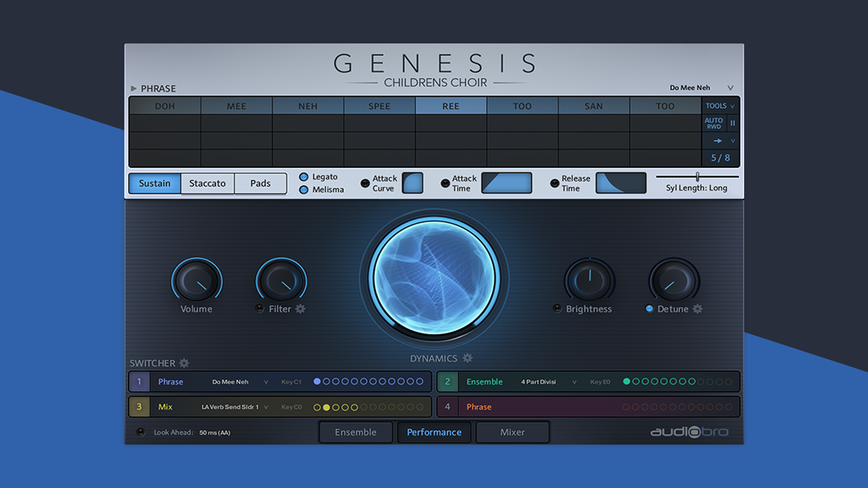Click the Audiobro logo
The width and height of the screenshot is (868, 488).
pyautogui.click(x=690, y=432)
